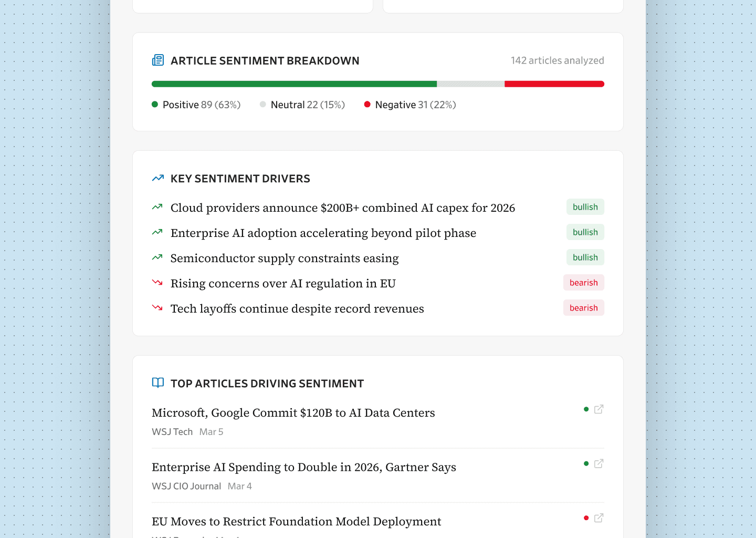Click the 142 articles analyzed link
Image resolution: width=756 pixels, height=538 pixels.
pyautogui.click(x=557, y=60)
